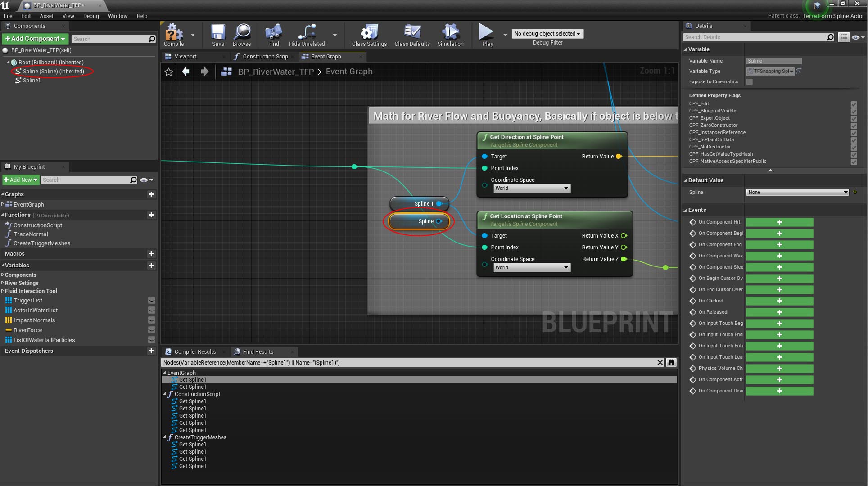Screen dimensions: 868x486
Task: Collapse the Default Value section
Action: coord(685,180)
